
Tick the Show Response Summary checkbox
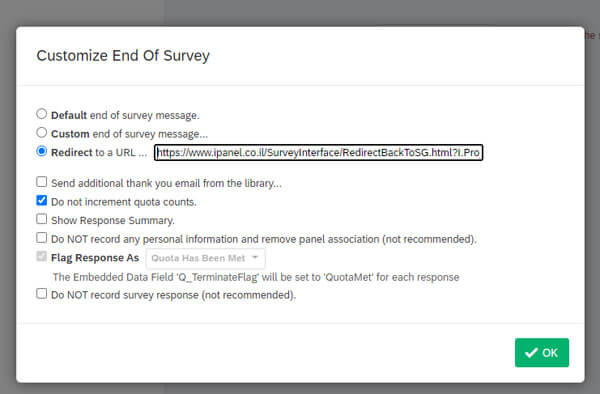click(41, 219)
